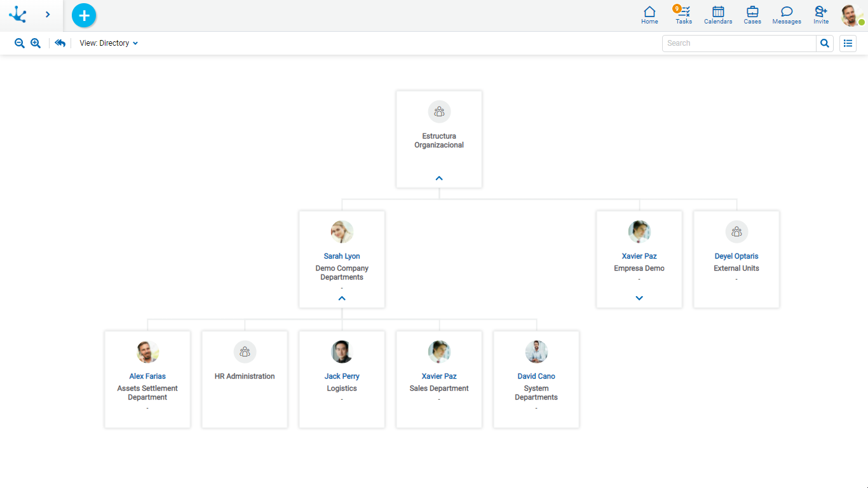Reset the chart view with the back arrow
868x488 pixels.
pyautogui.click(x=60, y=43)
